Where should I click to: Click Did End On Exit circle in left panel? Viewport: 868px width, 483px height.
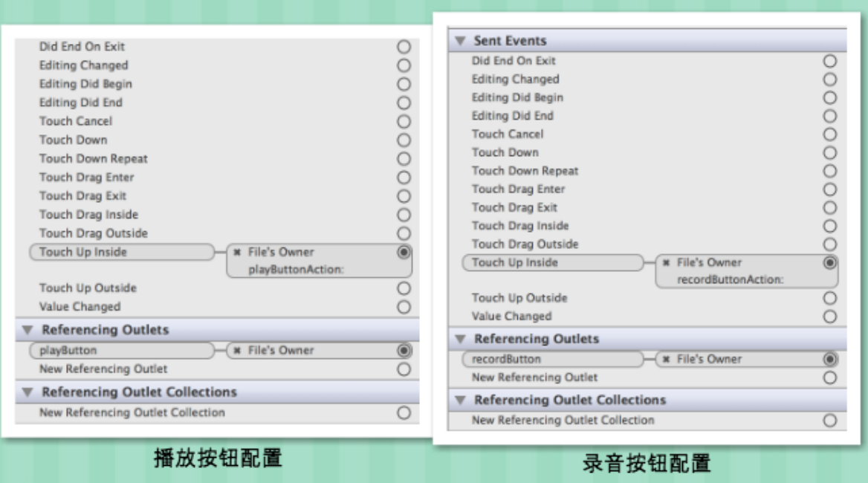coord(404,47)
